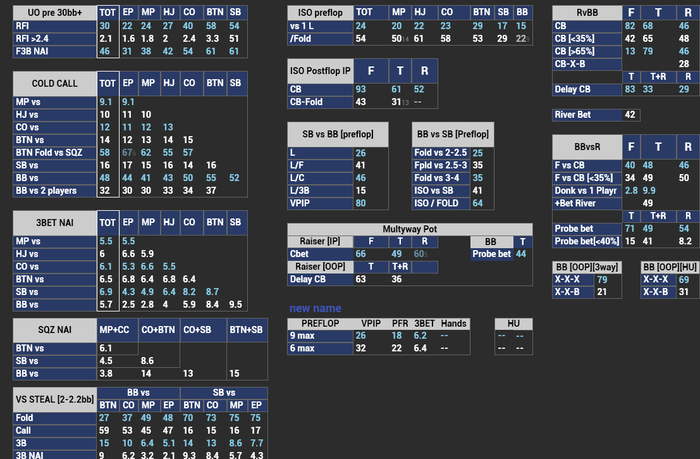Select the 'BB vs' group header in VS STEAL
The image size is (700, 459).
pyautogui.click(x=138, y=393)
